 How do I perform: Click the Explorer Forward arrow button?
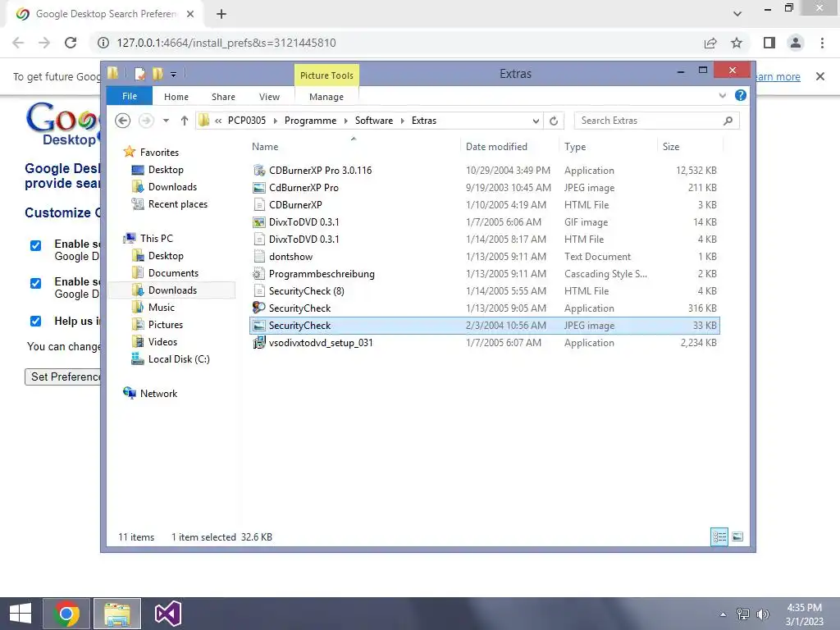pyautogui.click(x=146, y=121)
